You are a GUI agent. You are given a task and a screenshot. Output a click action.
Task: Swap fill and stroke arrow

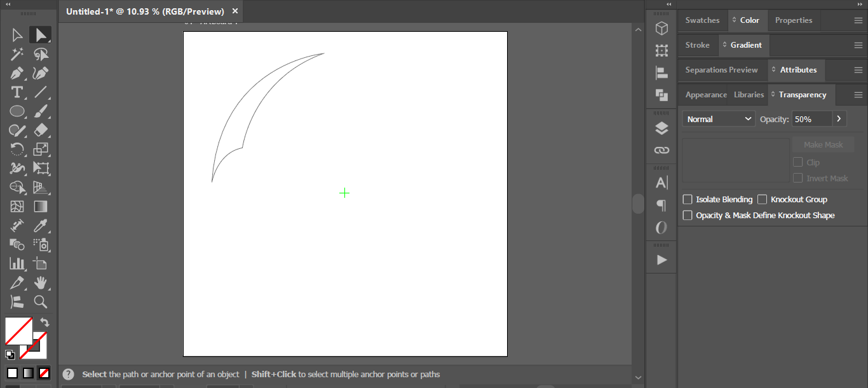pyautogui.click(x=44, y=322)
